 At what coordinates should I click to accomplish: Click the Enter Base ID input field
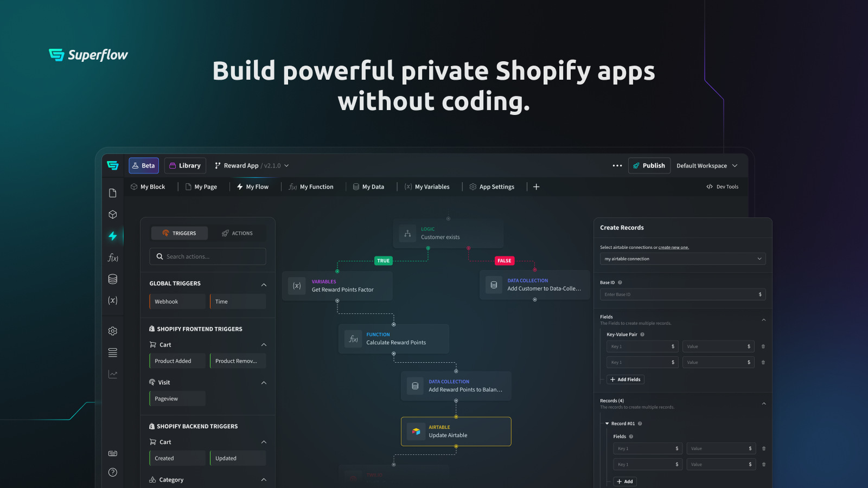tap(683, 294)
